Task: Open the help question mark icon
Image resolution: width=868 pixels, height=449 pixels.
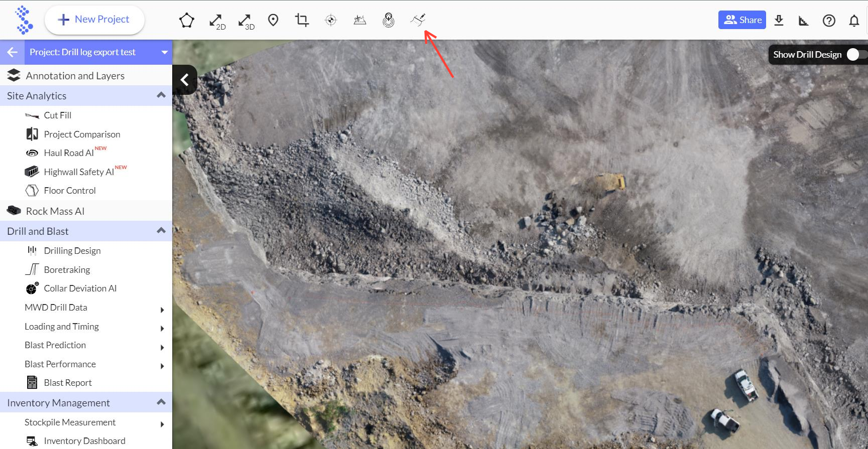Action: click(829, 21)
